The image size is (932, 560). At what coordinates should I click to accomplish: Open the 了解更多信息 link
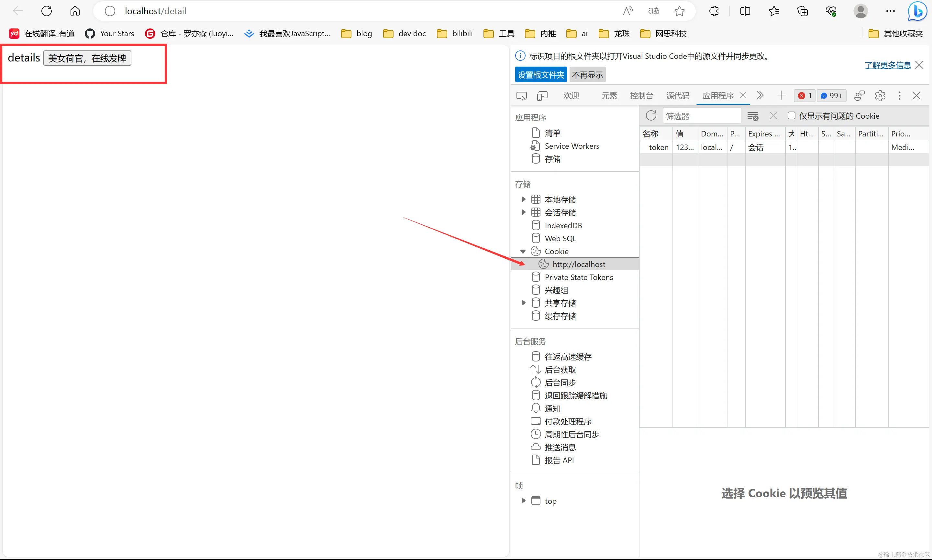point(887,65)
